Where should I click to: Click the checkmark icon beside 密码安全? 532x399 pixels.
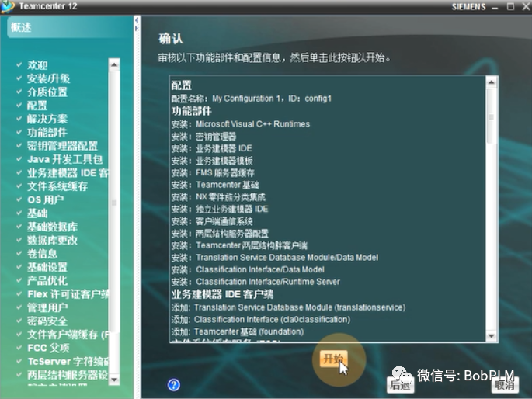[x=19, y=320]
